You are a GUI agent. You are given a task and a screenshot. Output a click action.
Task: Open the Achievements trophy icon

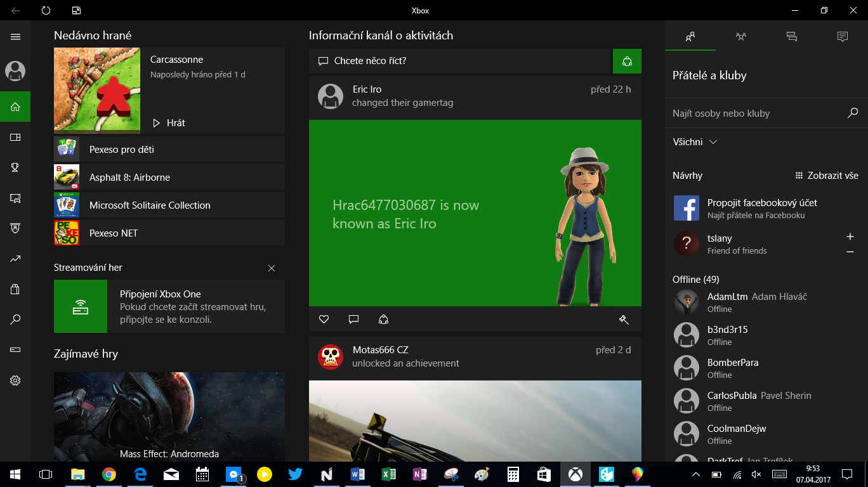click(x=15, y=167)
